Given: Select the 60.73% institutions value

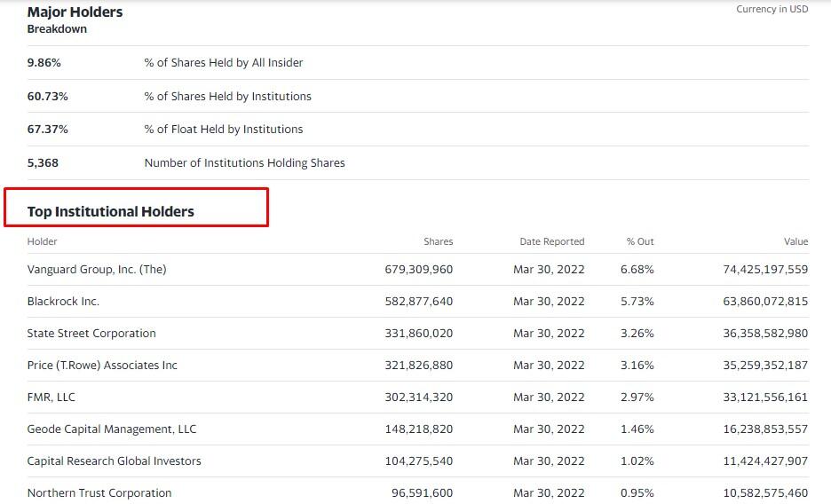Looking at the screenshot, I should [x=48, y=97].
